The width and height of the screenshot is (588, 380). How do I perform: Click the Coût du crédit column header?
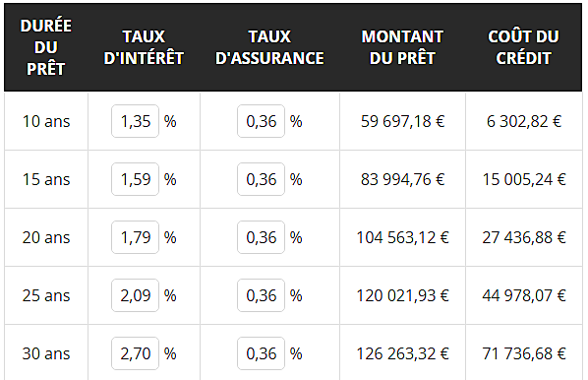pyautogui.click(x=523, y=47)
